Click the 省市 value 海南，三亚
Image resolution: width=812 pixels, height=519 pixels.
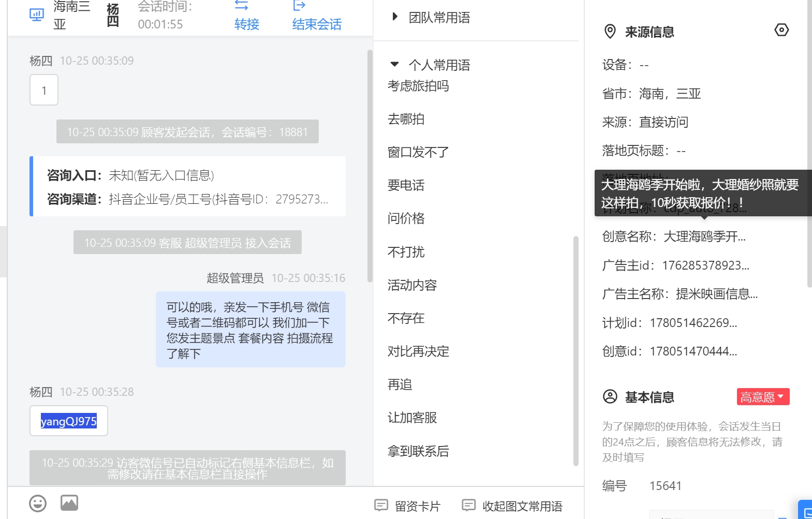(x=670, y=94)
